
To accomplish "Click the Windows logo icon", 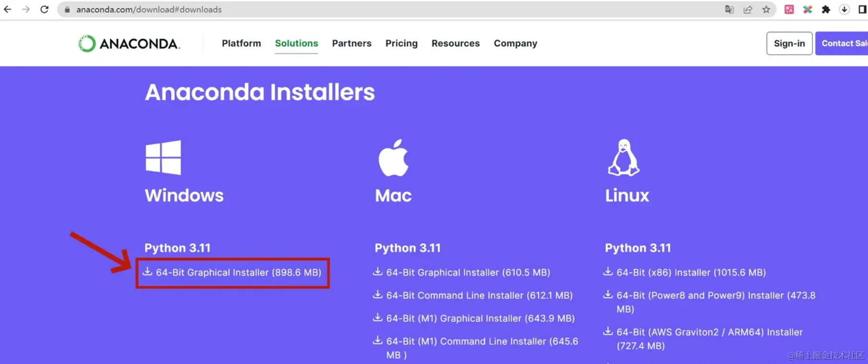I will [163, 157].
